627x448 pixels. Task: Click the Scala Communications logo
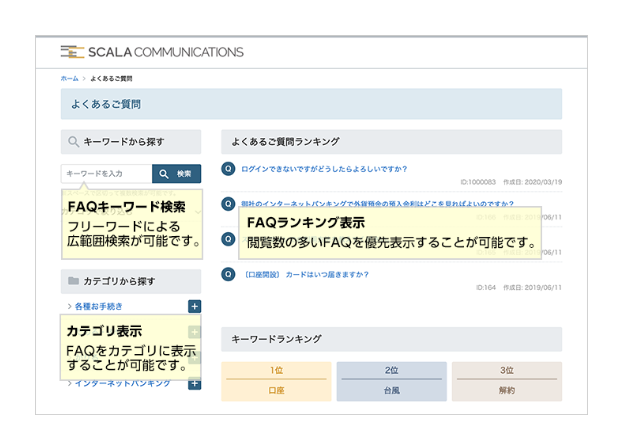click(151, 52)
